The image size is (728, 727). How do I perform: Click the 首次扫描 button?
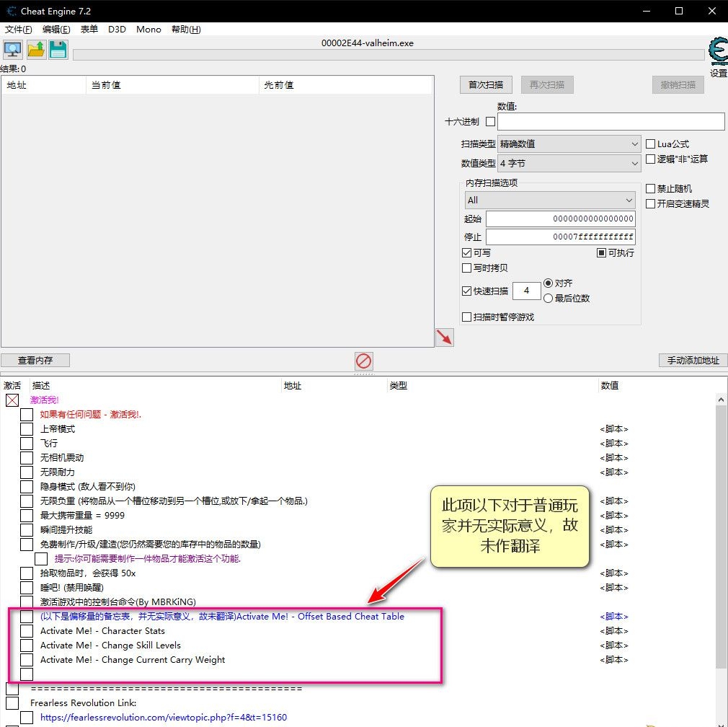486,84
